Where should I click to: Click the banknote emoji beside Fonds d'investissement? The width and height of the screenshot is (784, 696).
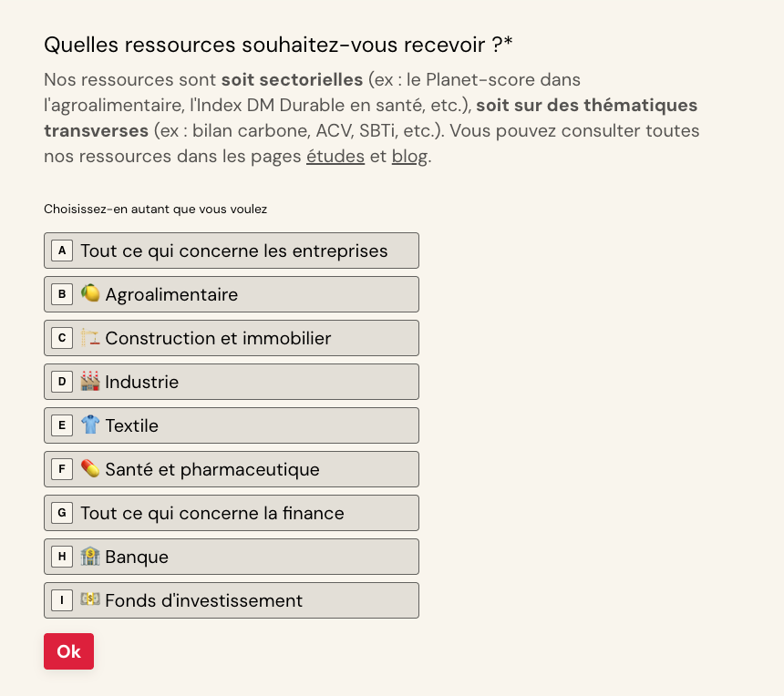(90, 599)
